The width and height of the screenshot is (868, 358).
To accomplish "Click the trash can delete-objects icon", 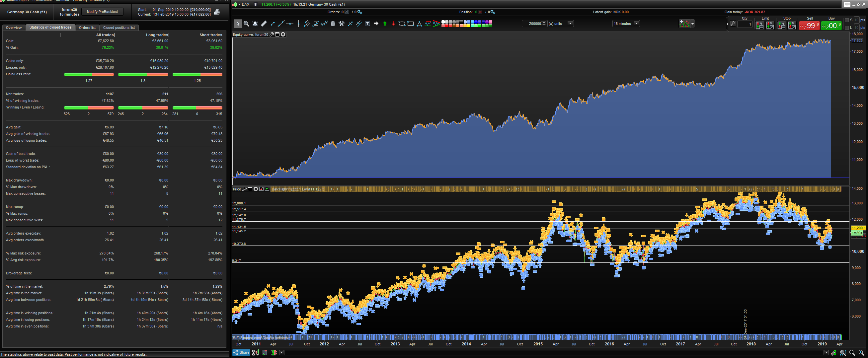I will (333, 24).
